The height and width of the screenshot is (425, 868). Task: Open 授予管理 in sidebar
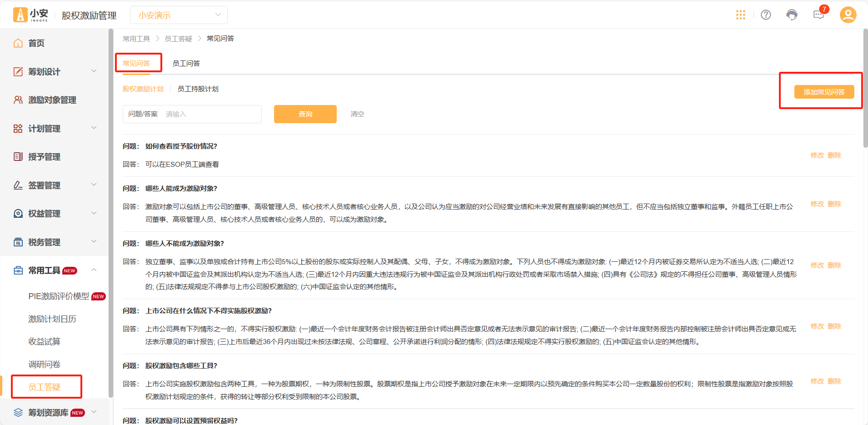coord(44,157)
